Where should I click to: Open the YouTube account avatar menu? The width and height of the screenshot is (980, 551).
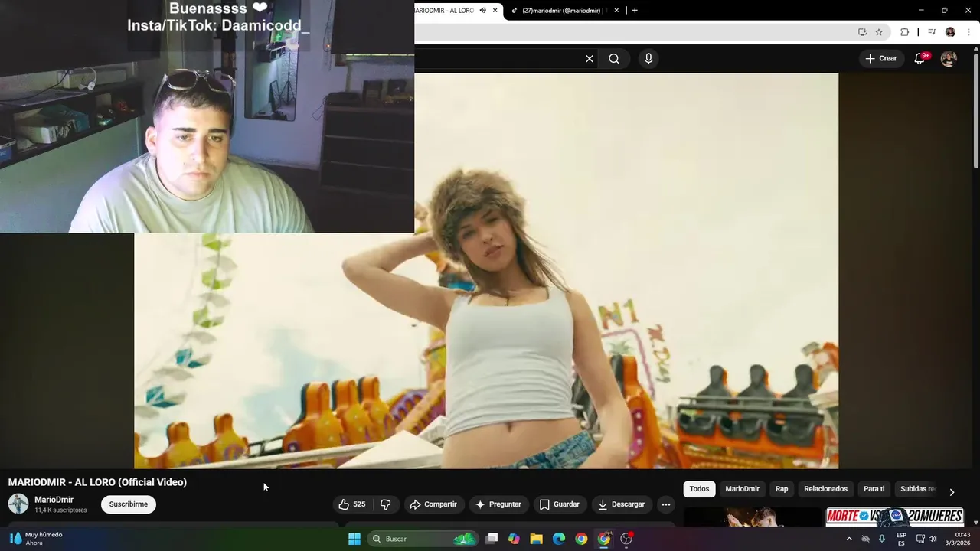pyautogui.click(x=949, y=59)
